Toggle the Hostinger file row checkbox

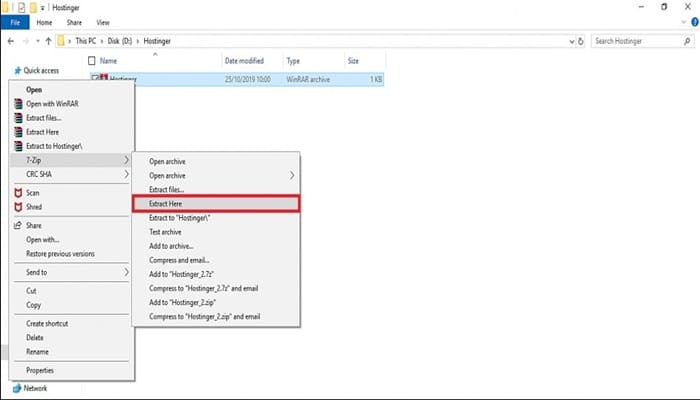(x=95, y=79)
